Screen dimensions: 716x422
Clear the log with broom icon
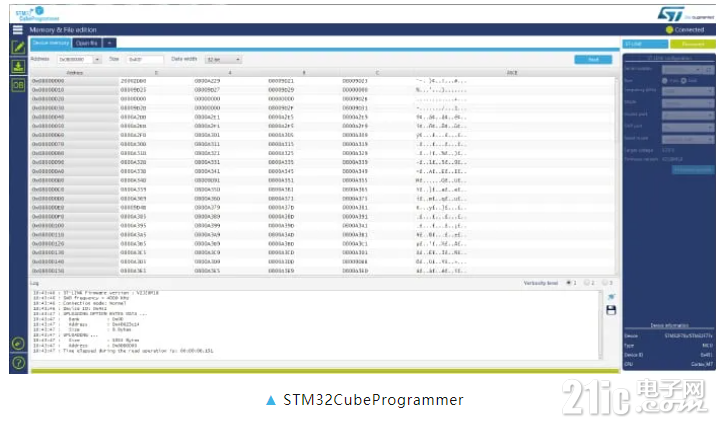coord(611,297)
